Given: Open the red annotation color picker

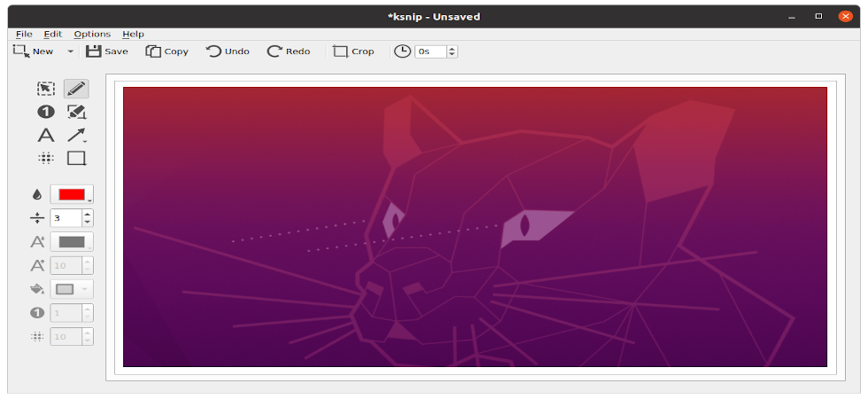Looking at the screenshot, I should click(x=72, y=194).
